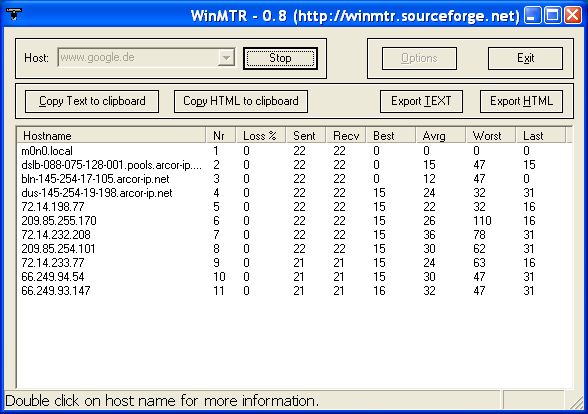Open the Options dialog

click(x=419, y=58)
